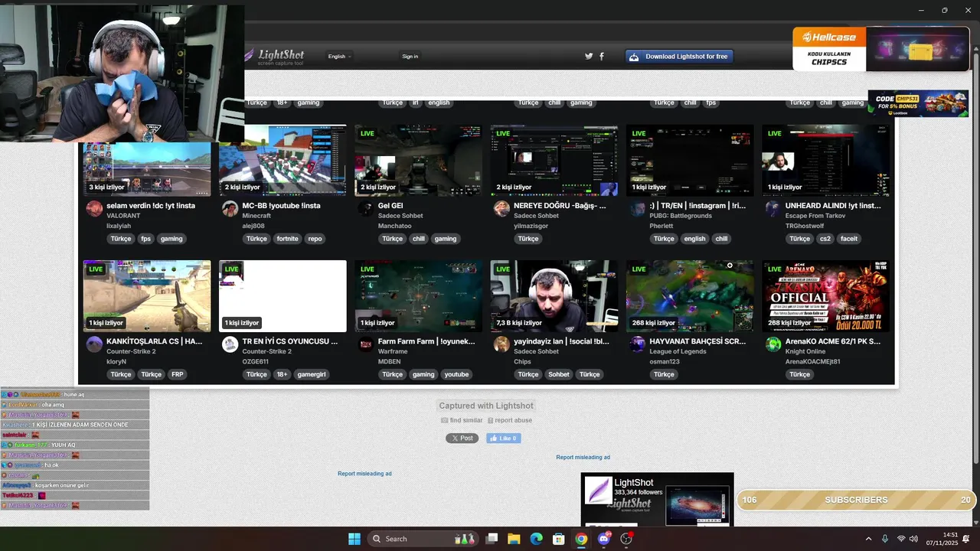The image size is (980, 551).
Task: Click alej808 channel avatar
Action: coord(230,209)
